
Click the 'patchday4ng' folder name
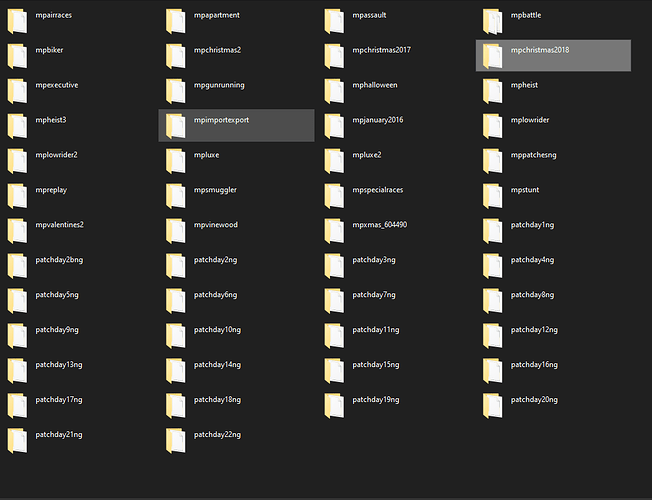tap(532, 260)
